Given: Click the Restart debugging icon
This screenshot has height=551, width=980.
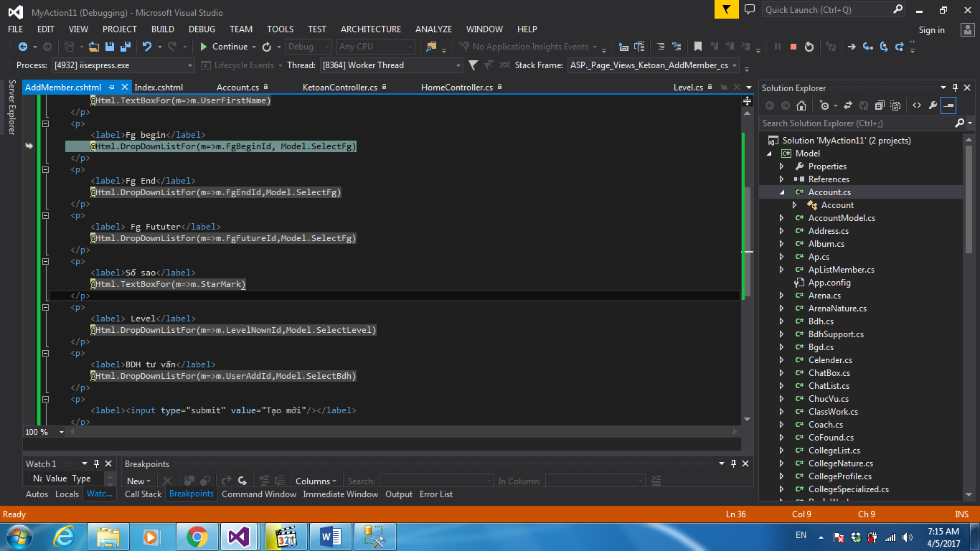Looking at the screenshot, I should tap(809, 47).
